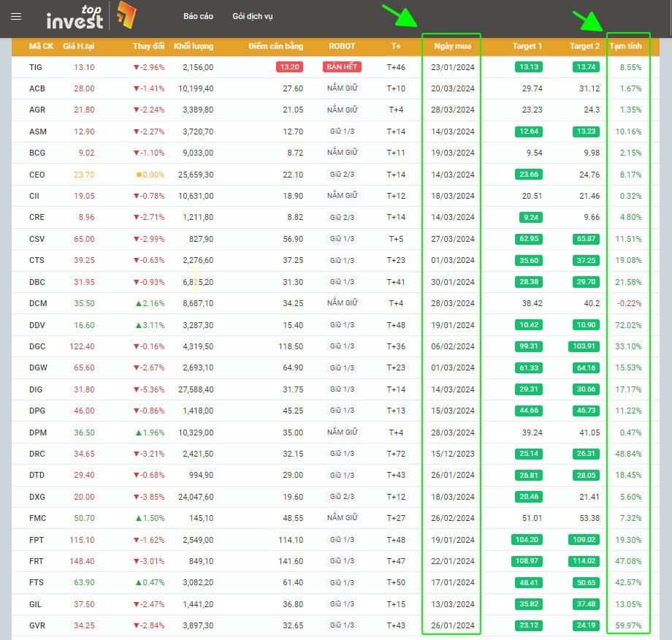This screenshot has height=640, width=672.
Task: Click the 72.02% profit value for DDV
Action: point(627,325)
